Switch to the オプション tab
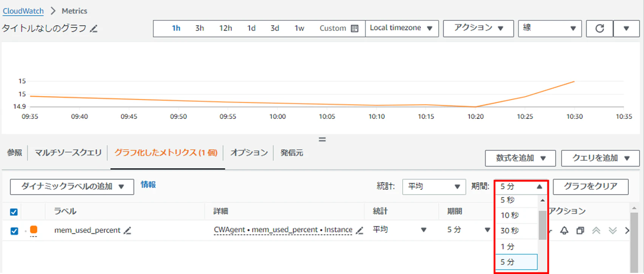This screenshot has width=644, height=274. pyautogui.click(x=249, y=153)
